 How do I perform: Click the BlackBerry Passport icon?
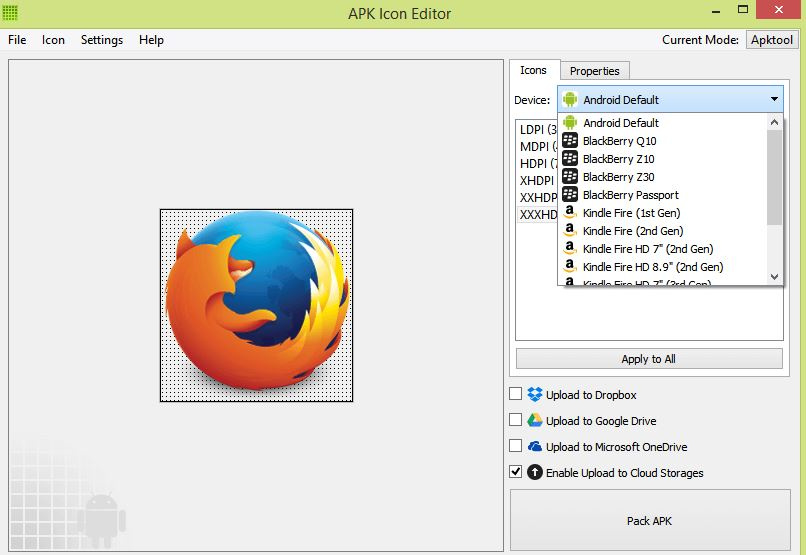(570, 195)
